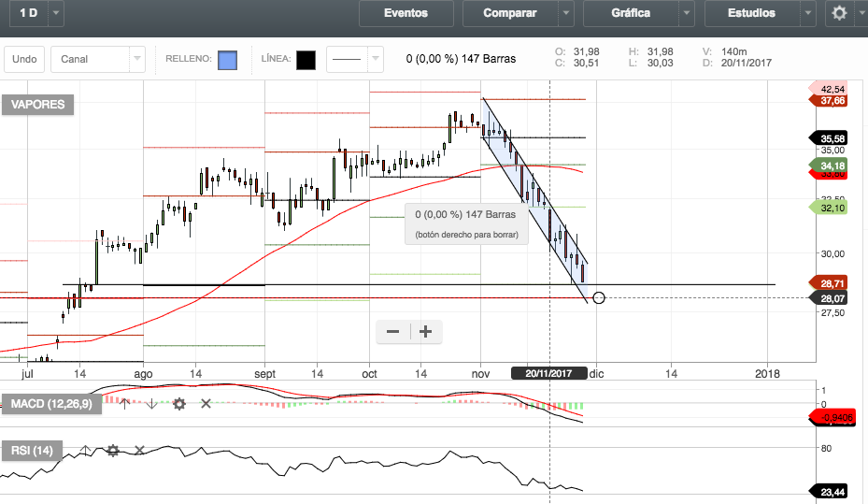Pick the blue Relleno fill color swatch
Viewport: 868px width, 504px height.
227,60
